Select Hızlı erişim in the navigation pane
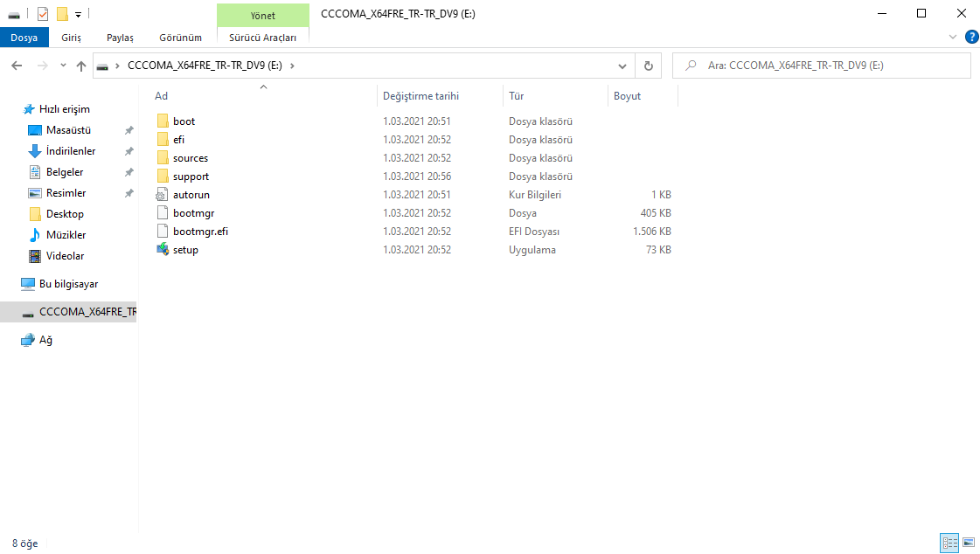 [65, 109]
